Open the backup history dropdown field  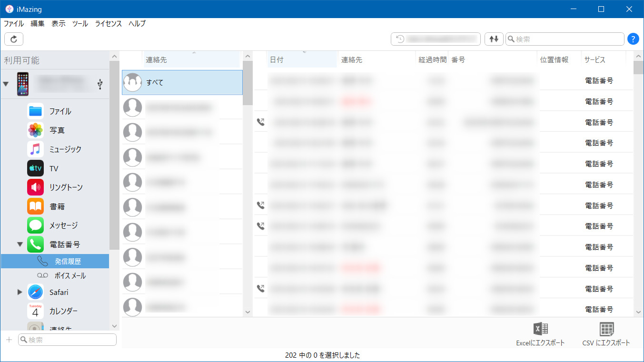(x=436, y=39)
